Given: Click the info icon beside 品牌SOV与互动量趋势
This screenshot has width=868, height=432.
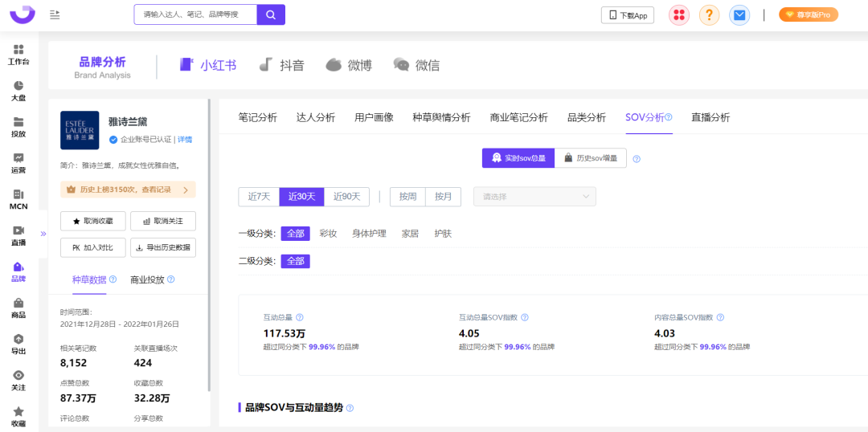Looking at the screenshot, I should click(x=350, y=408).
